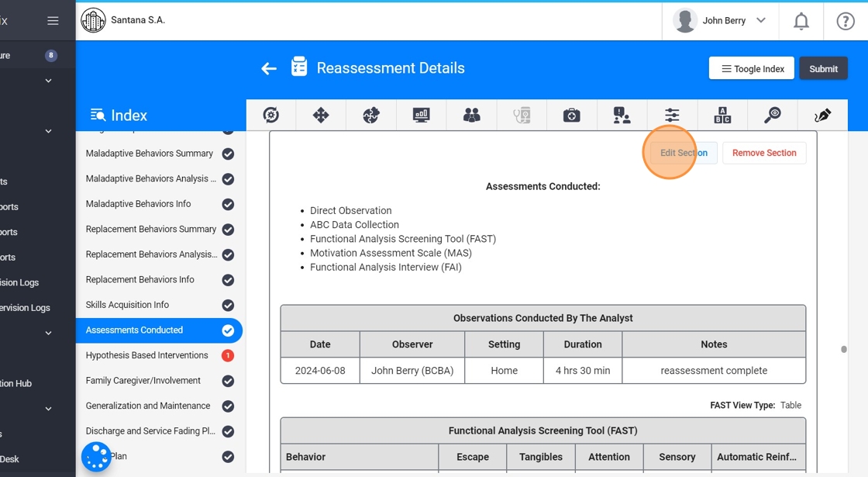Viewport: 868px width, 477px height.
Task: Select Assessments Conducted in Index
Action: (x=159, y=330)
